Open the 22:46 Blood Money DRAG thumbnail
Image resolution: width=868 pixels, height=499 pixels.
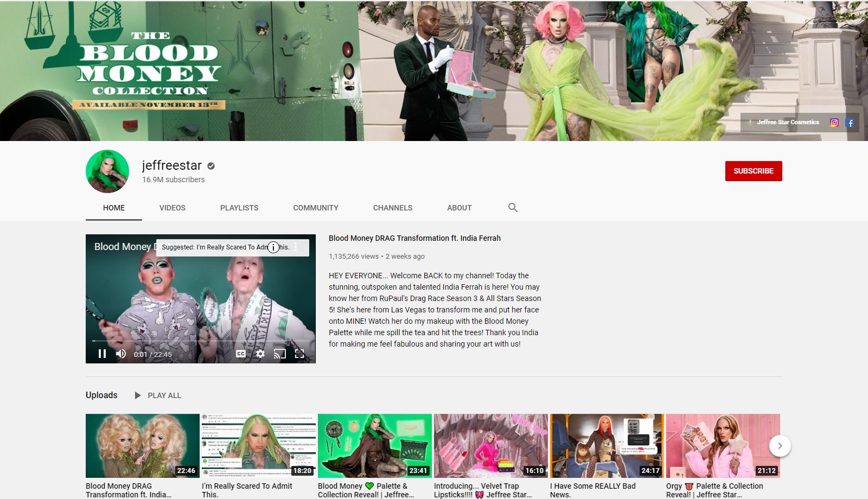coord(143,446)
